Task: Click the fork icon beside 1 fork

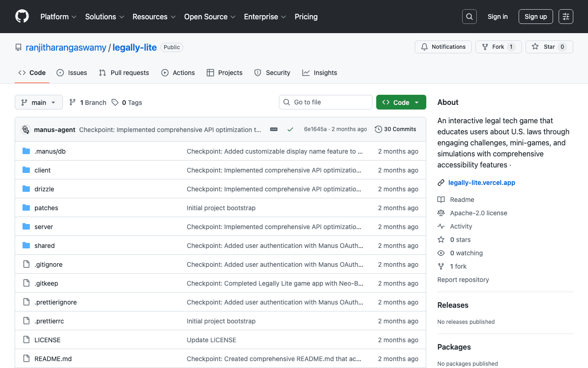Action: [441, 266]
